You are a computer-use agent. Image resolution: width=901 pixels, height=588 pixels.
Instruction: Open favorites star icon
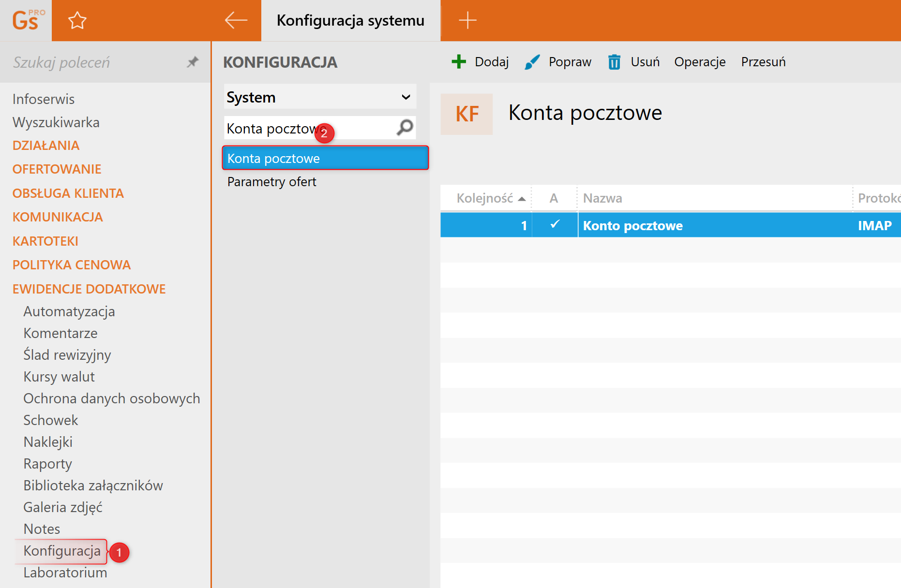pos(77,20)
